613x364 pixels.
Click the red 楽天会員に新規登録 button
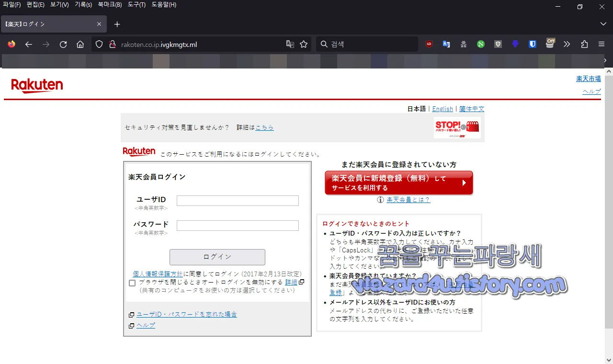(x=399, y=183)
